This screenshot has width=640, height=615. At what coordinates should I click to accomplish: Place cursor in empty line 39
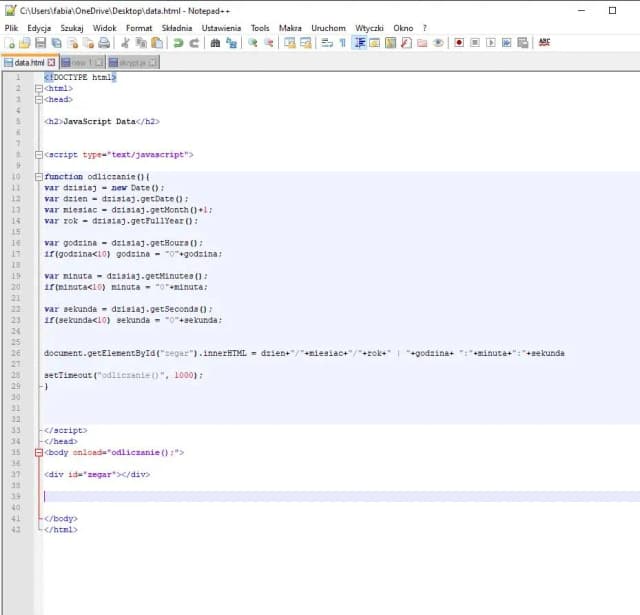pos(341,497)
